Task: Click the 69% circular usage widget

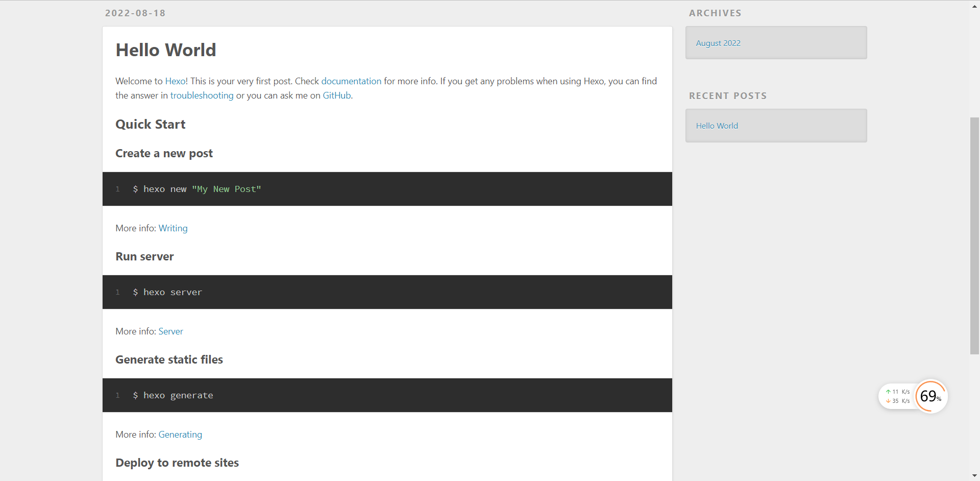Action: pos(930,396)
